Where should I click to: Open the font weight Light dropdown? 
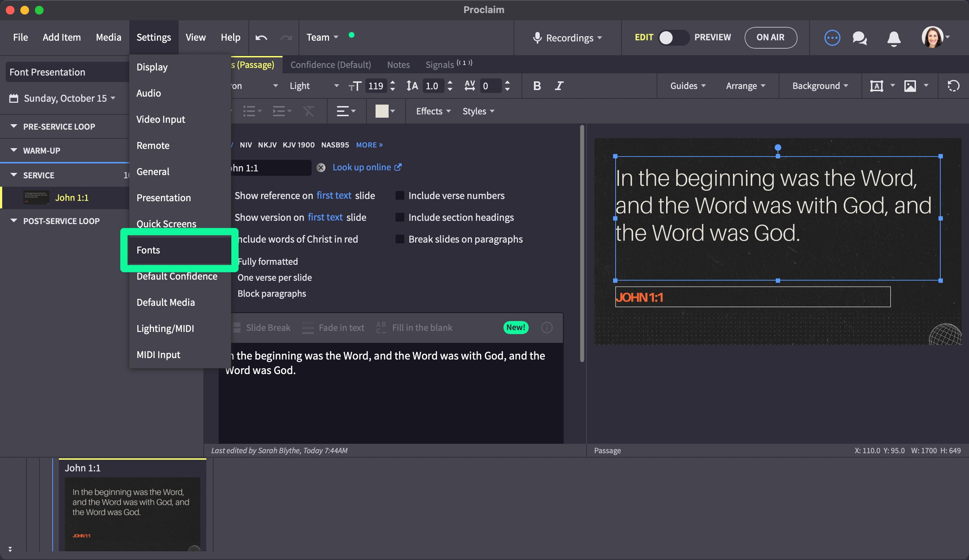(x=314, y=86)
